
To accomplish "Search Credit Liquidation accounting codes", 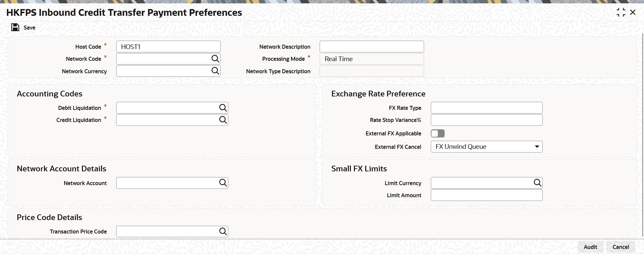I will 223,120.
